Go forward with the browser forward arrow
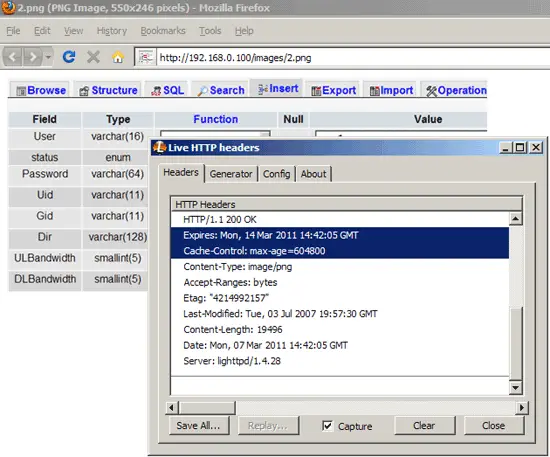Viewport: 550px width, 457px height. tap(33, 57)
